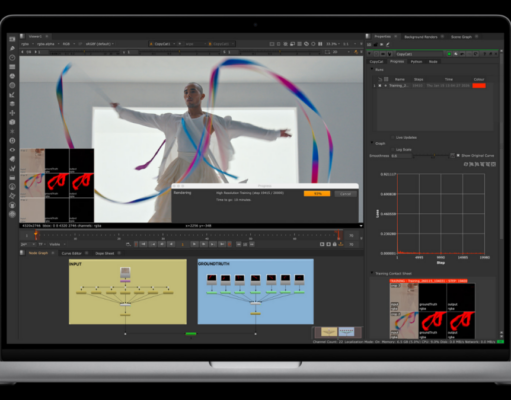Click the current frame number field in playback bar
Viewport: 511px width, 400px height.
coord(182,244)
